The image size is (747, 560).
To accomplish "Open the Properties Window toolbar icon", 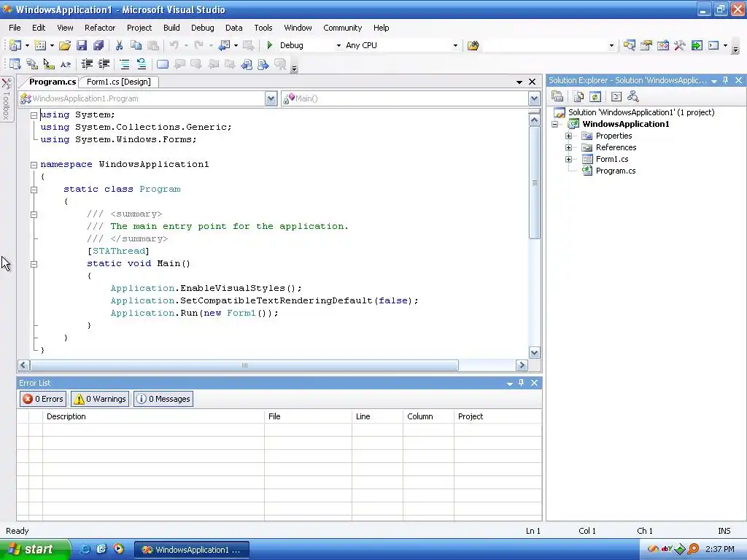I will pyautogui.click(x=646, y=45).
